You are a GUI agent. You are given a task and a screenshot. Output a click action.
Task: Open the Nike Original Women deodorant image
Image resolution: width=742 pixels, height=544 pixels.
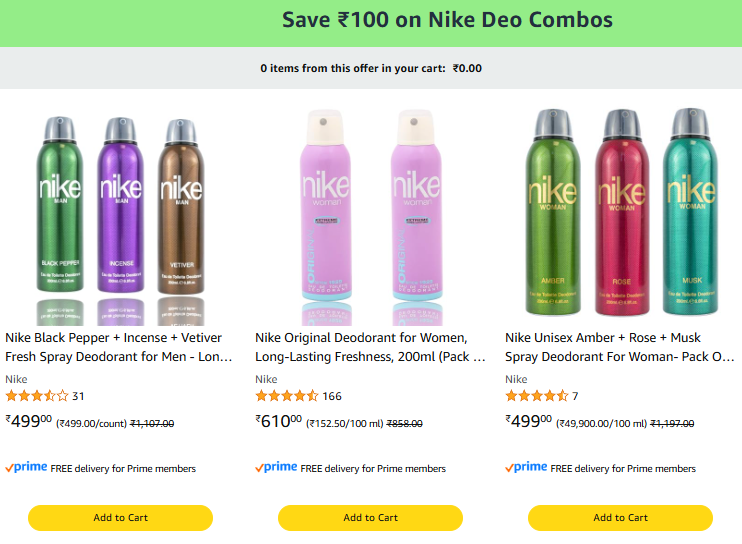click(371, 217)
